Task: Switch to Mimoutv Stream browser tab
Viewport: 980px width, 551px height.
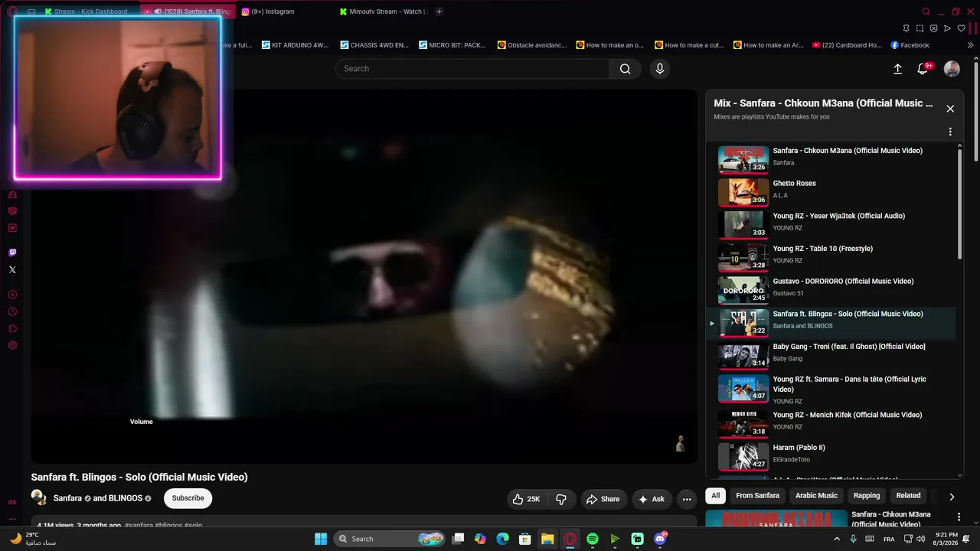Action: click(383, 11)
